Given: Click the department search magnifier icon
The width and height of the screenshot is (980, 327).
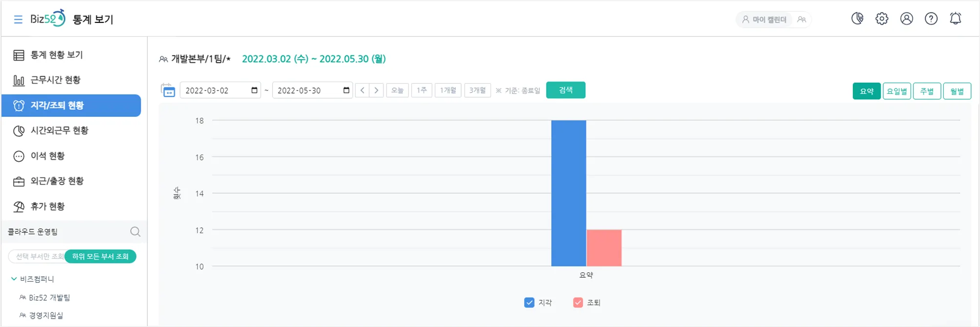Looking at the screenshot, I should (135, 232).
